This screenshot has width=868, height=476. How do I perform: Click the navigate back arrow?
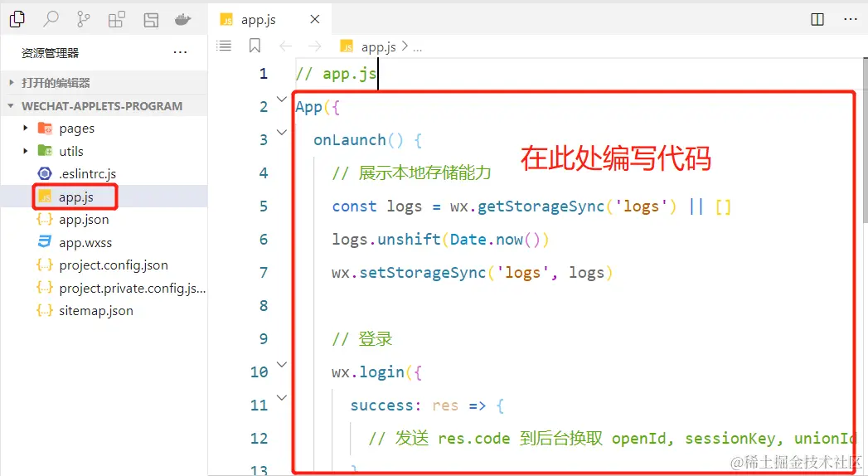[x=285, y=46]
